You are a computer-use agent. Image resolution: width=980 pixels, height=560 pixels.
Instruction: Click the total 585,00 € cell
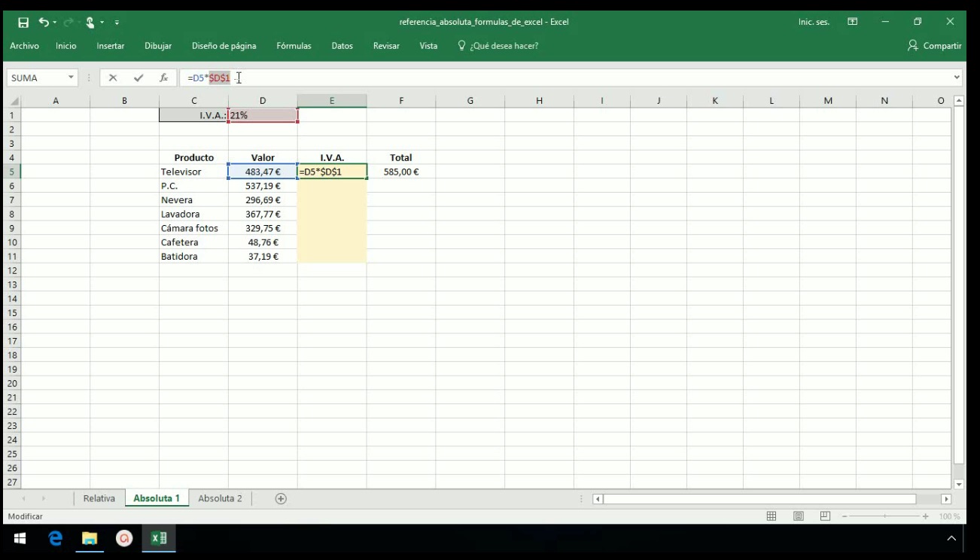coord(401,172)
